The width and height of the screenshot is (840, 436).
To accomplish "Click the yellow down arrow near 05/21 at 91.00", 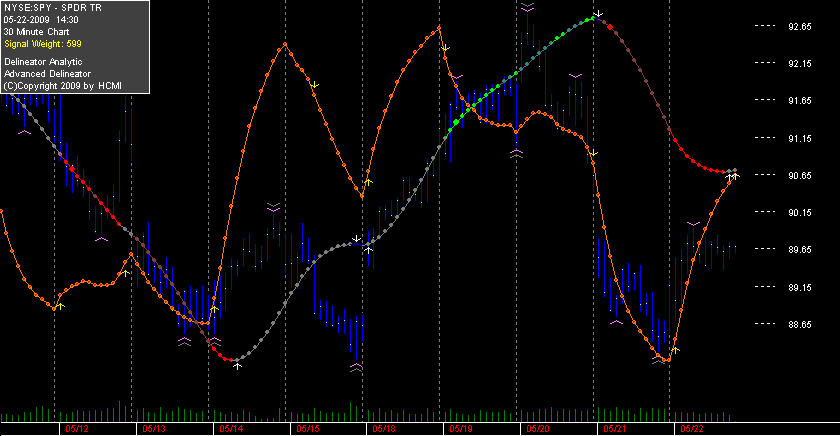I will 592,153.
